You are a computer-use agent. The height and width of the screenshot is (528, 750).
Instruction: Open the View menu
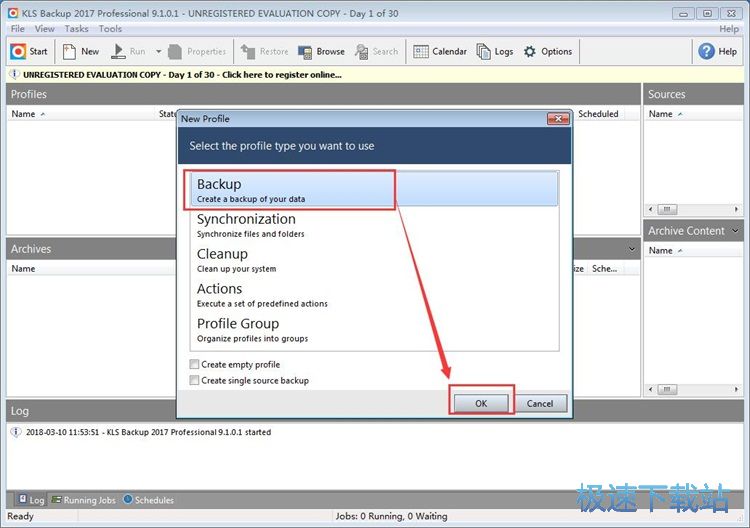[x=44, y=29]
